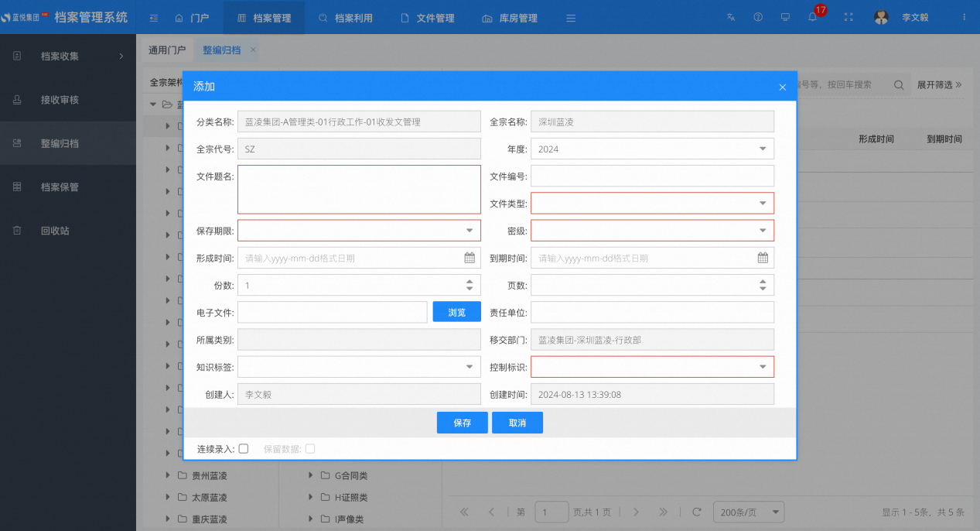Expand the H证照类 tree node
This screenshot has height=531, width=980.
coord(310,497)
